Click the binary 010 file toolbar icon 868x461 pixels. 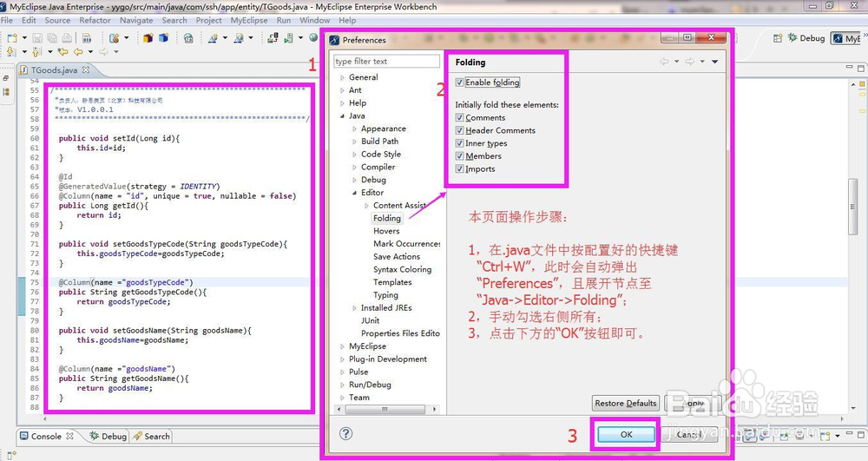coord(87,38)
